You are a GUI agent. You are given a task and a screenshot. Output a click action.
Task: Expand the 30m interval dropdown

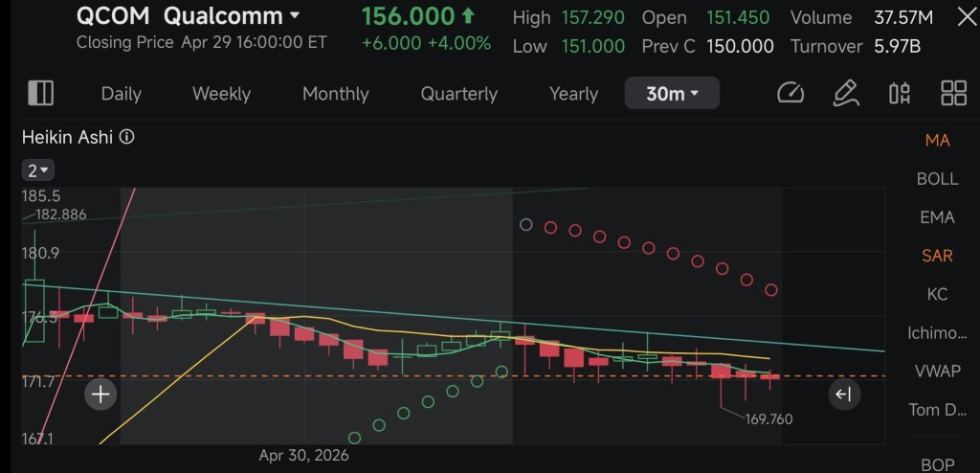click(672, 94)
